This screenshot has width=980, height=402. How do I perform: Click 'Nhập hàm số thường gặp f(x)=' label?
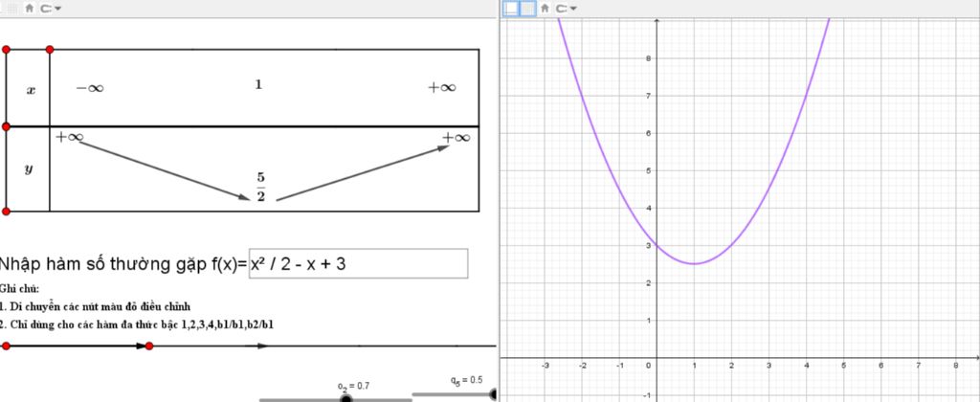pos(123,264)
